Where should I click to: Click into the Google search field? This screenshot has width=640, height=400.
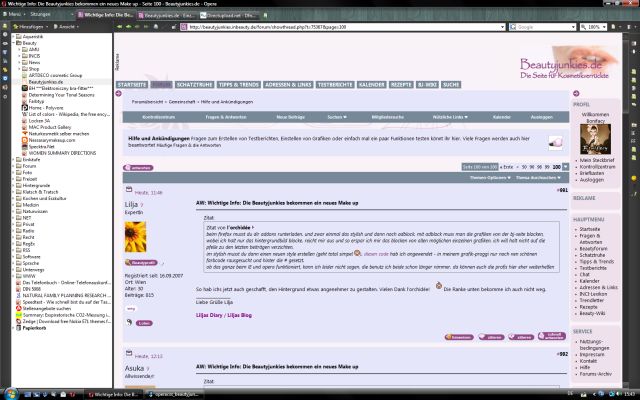pyautogui.click(x=540, y=27)
